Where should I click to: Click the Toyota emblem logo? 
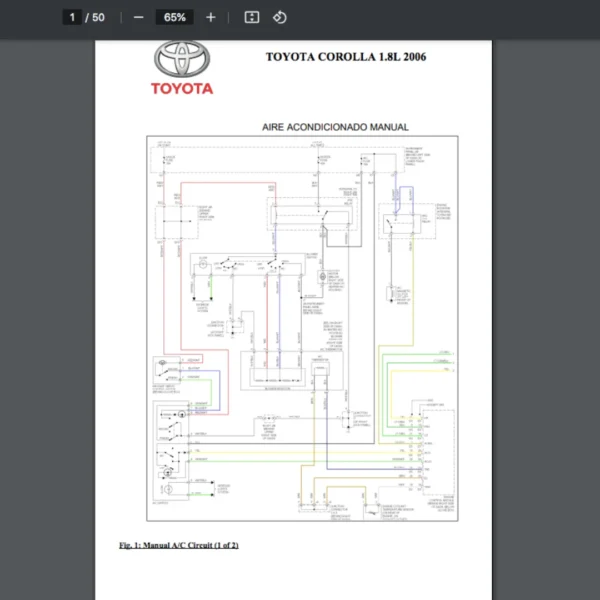tap(182, 60)
